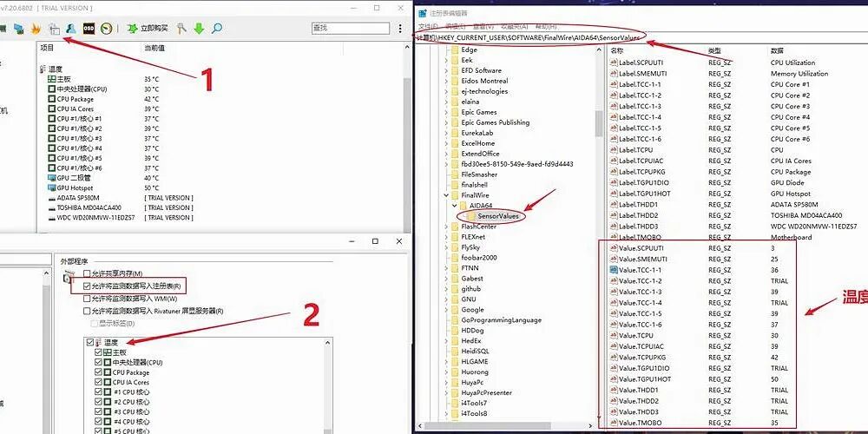Open the 收藏夹(A) menu in Registry Editor
This screenshot has width=868, height=434.
[x=514, y=27]
